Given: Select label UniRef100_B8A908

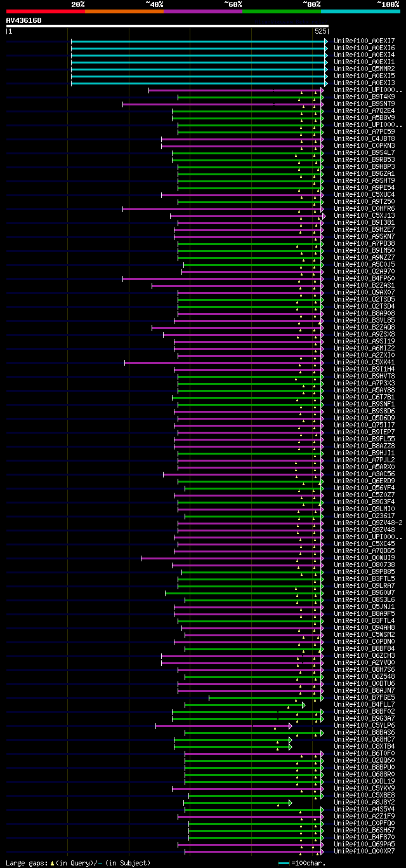Looking at the screenshot, I should [x=364, y=313].
